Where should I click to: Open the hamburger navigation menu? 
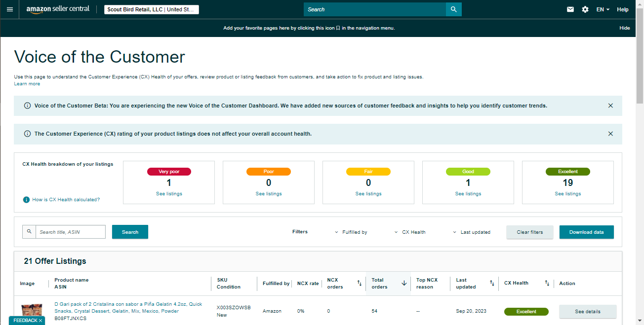10,9
